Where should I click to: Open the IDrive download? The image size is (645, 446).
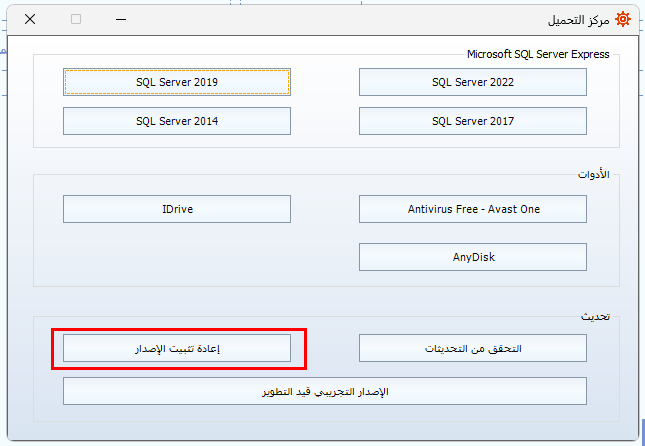177,209
